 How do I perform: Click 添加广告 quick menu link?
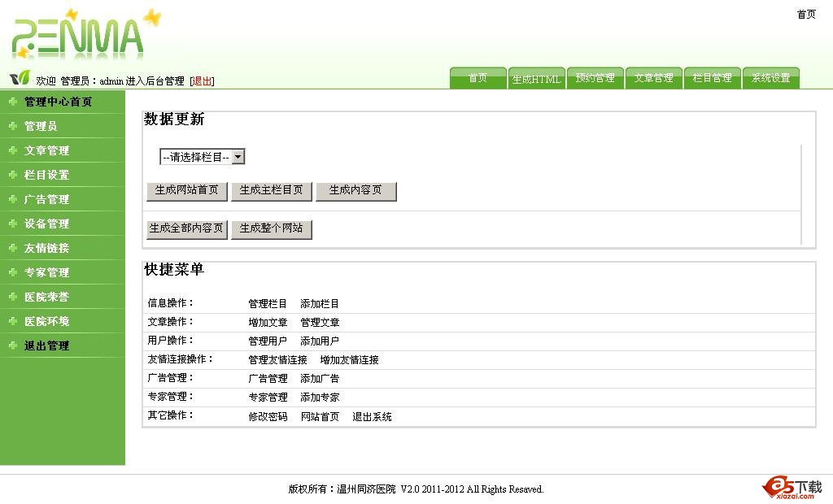(319, 379)
